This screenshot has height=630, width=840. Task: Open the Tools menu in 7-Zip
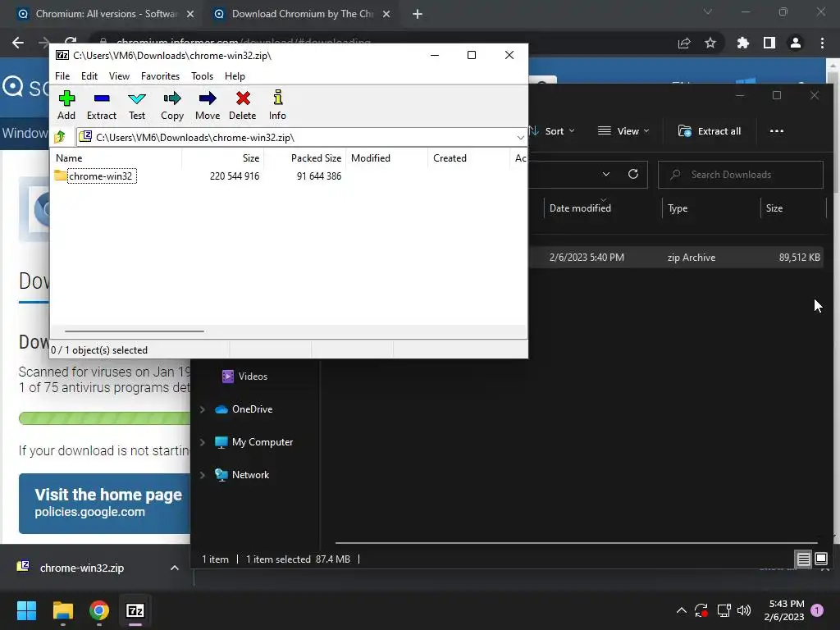tap(202, 76)
